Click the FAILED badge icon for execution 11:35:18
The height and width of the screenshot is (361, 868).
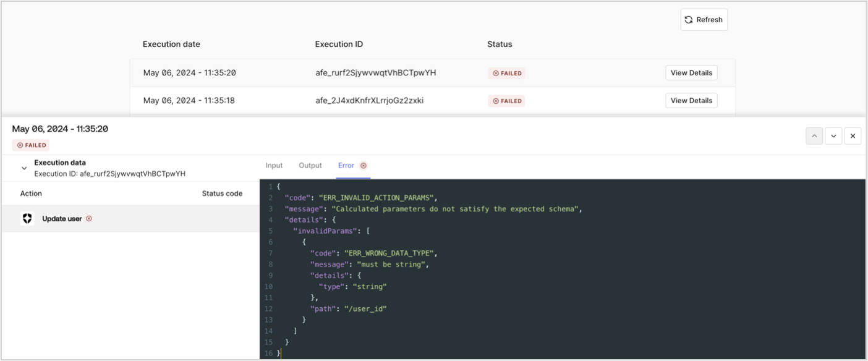(x=495, y=100)
